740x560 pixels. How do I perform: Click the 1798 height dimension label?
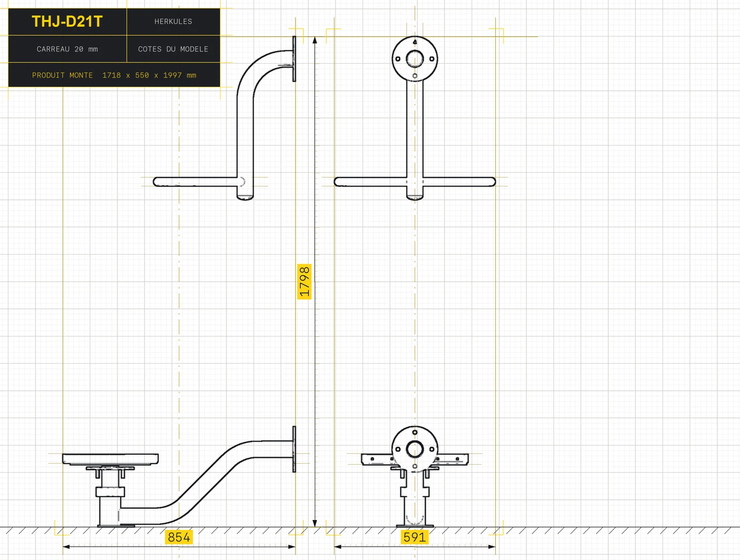(304, 282)
